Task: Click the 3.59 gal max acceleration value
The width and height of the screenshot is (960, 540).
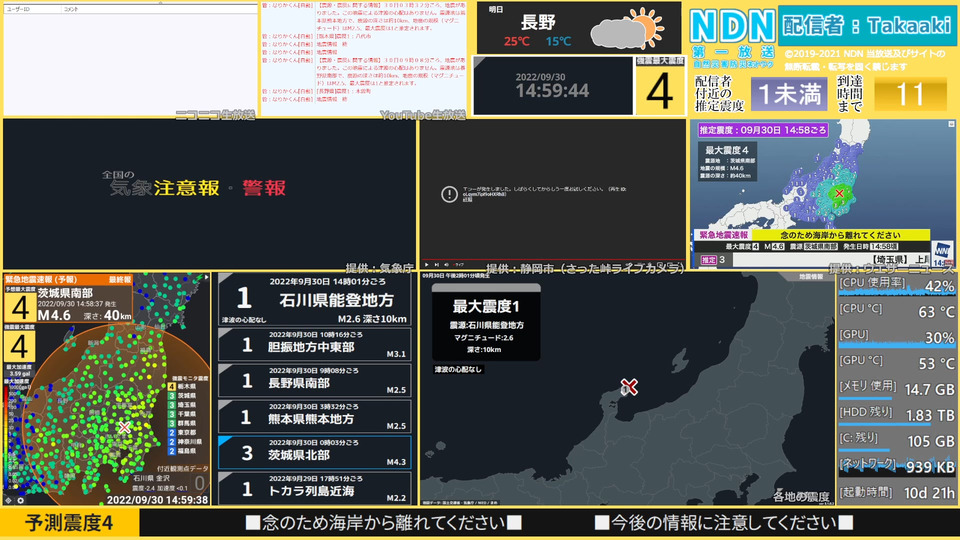Action: [x=20, y=373]
